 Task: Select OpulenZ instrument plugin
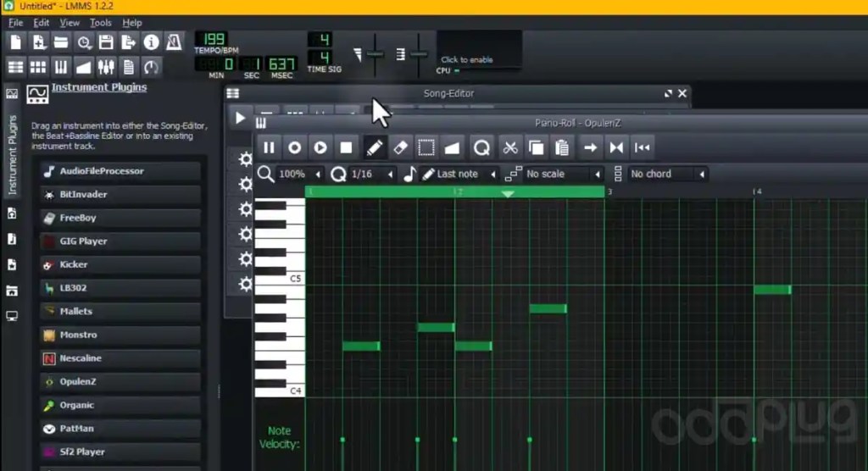(120, 381)
